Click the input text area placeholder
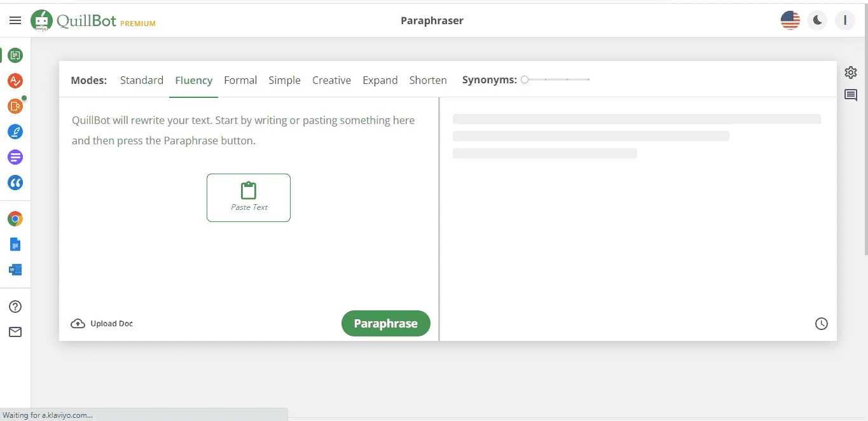 pos(244,130)
